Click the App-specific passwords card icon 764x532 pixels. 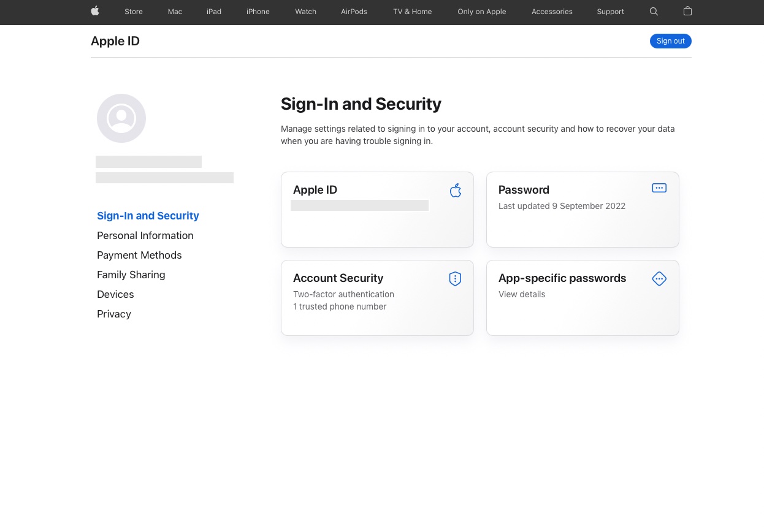tap(659, 278)
